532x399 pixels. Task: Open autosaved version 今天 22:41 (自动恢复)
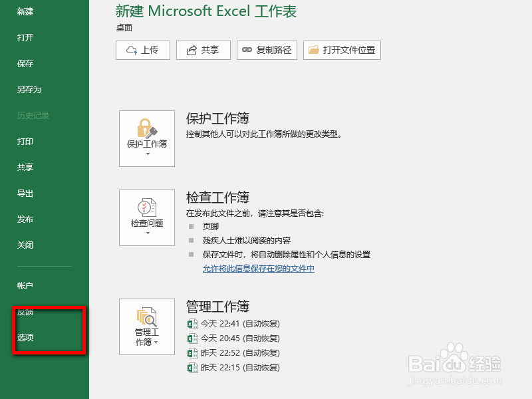[240, 324]
